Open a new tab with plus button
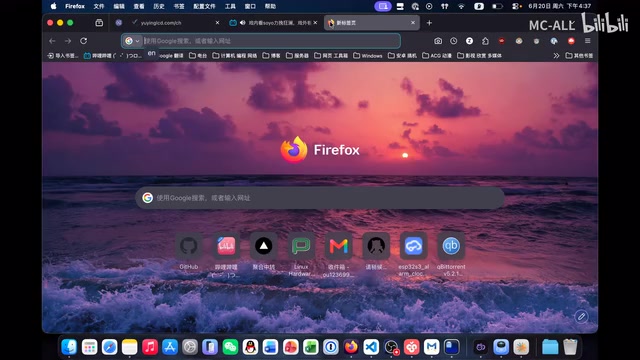Screen dimensions: 640x360 429,23
